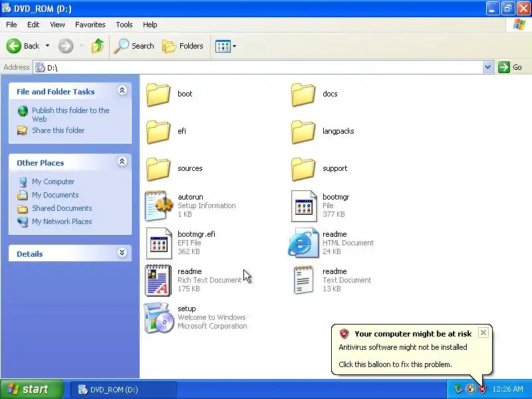This screenshot has width=532, height=399.
Task: Select the readme Text Document icon
Action: coord(303,280)
